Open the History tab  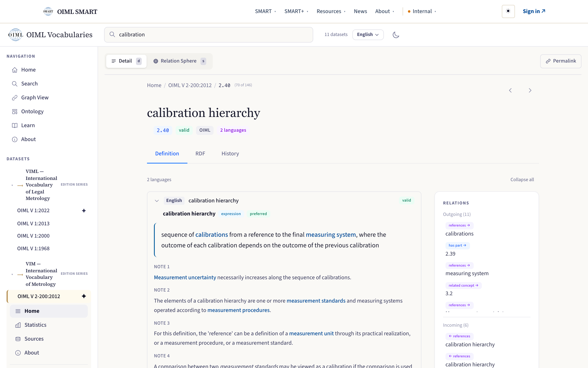[230, 154]
